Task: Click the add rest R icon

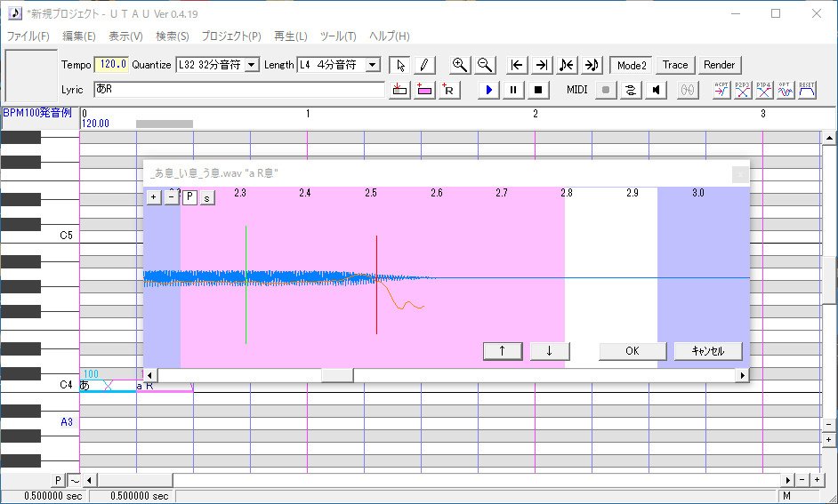Action: coord(449,90)
